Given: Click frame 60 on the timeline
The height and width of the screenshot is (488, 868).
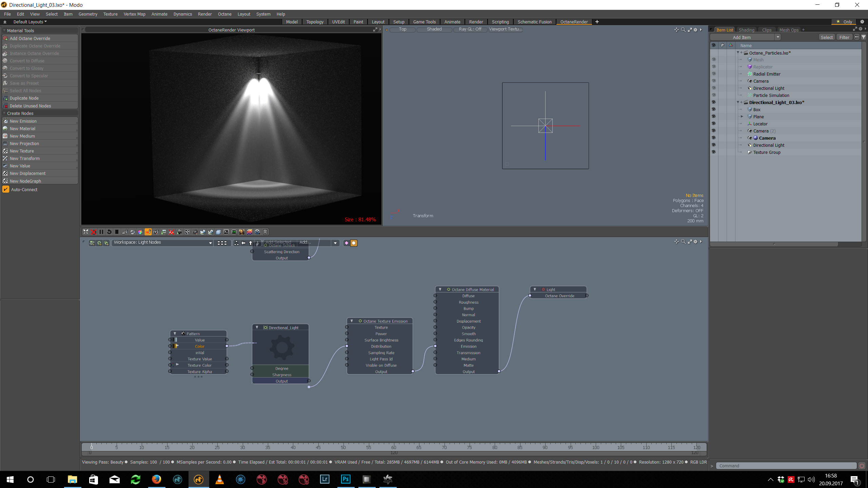Looking at the screenshot, I should coord(394,447).
